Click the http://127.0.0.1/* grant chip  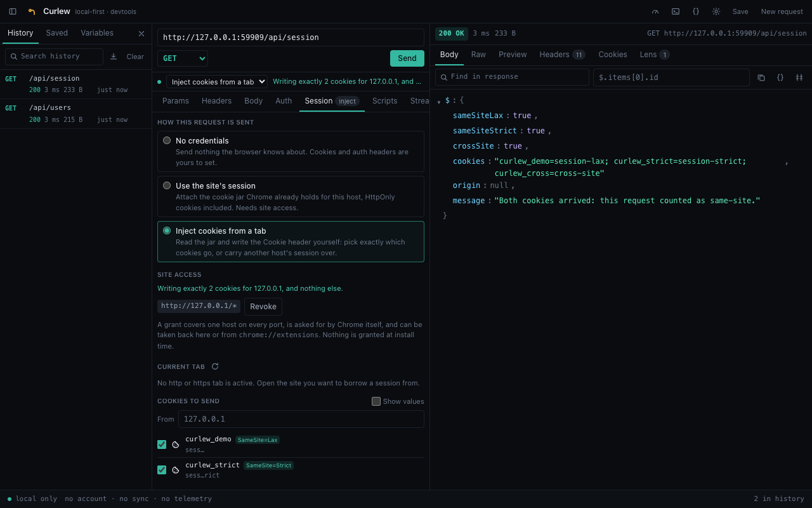tap(199, 306)
